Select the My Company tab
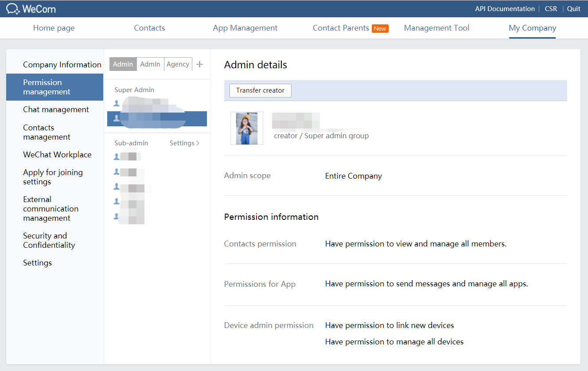 tap(532, 28)
